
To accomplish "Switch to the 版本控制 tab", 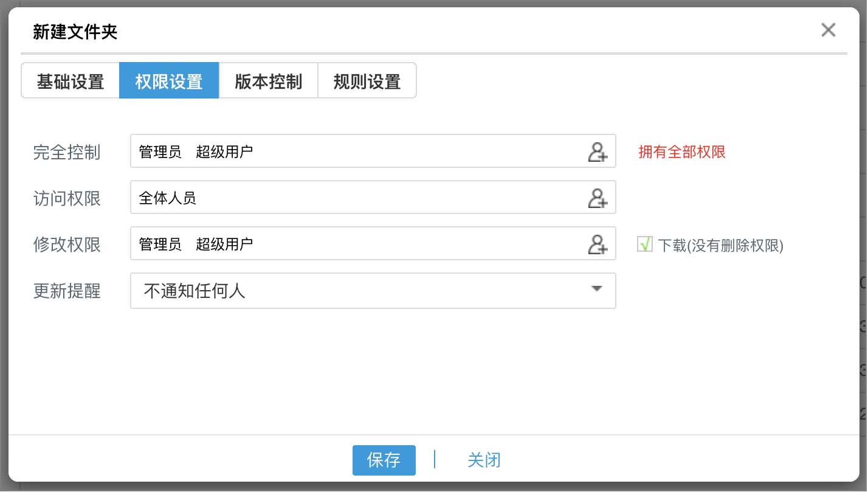I will (x=267, y=81).
